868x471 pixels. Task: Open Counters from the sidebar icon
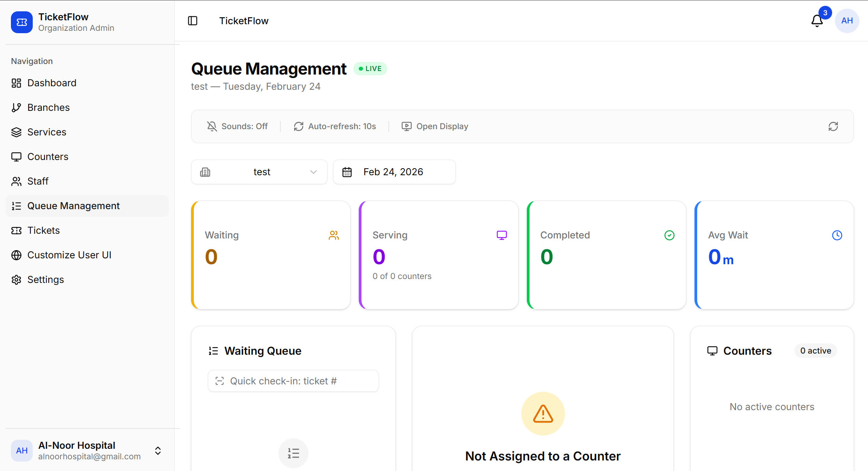point(16,156)
